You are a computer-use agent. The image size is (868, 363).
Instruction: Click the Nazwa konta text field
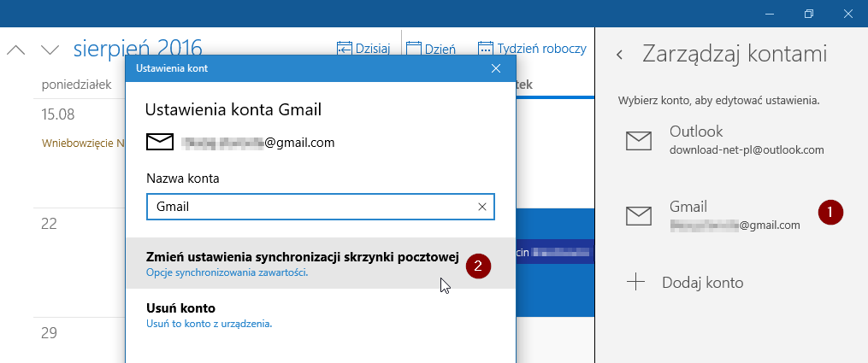point(321,207)
